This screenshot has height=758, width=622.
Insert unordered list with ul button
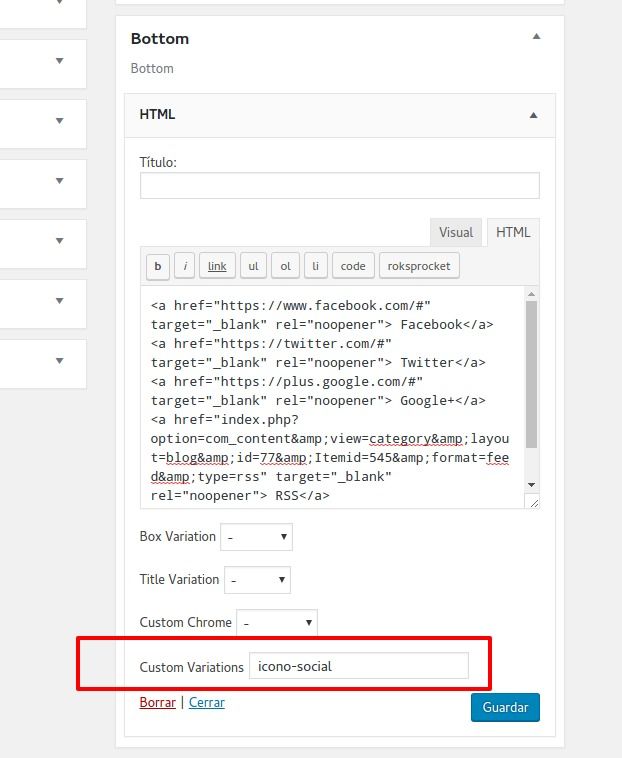click(x=253, y=266)
